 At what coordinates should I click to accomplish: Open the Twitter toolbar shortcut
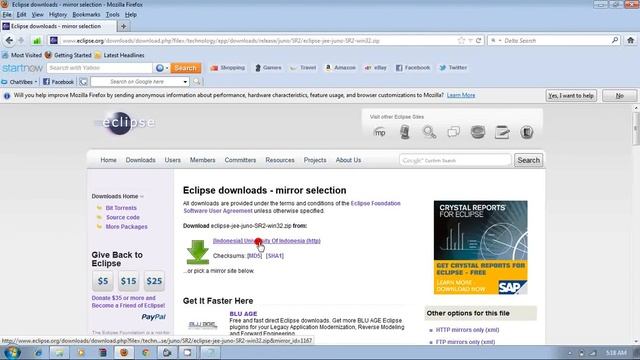tap(453, 68)
